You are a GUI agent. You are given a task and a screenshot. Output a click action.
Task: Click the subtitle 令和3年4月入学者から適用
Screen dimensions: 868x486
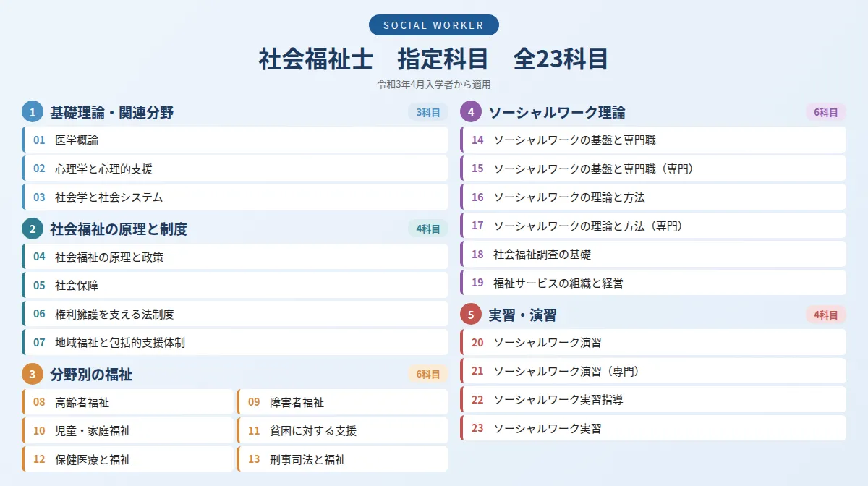pos(433,85)
